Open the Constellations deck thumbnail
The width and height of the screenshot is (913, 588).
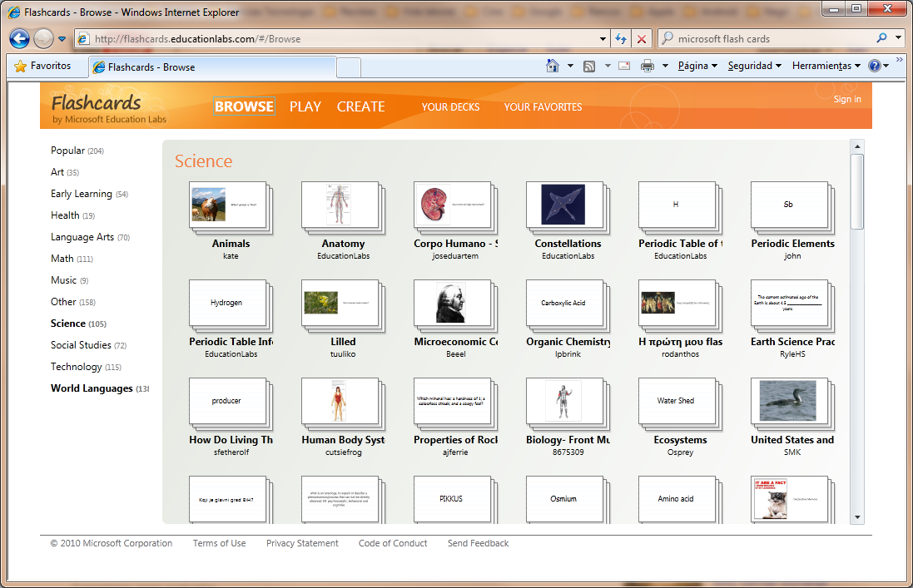[565, 205]
